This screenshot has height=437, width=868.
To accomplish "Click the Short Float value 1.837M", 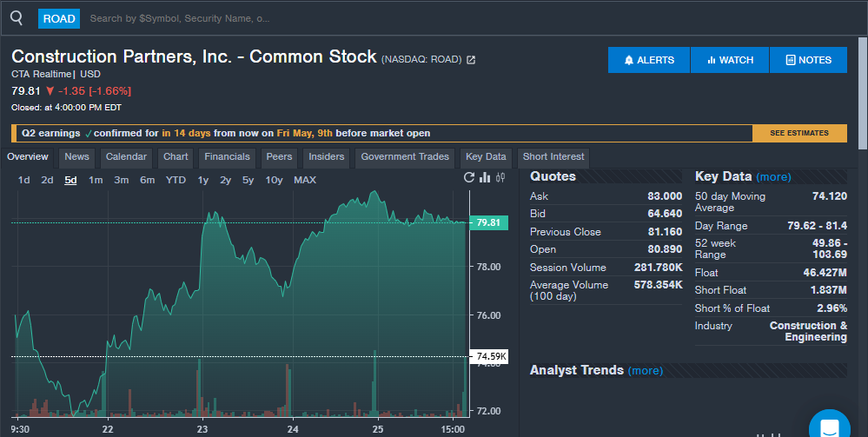I will (x=828, y=290).
